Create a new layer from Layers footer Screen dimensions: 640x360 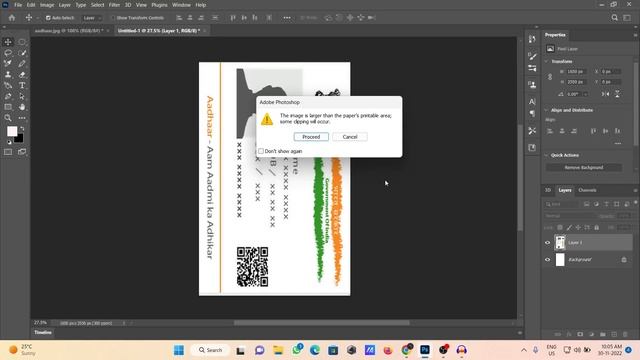614,334
